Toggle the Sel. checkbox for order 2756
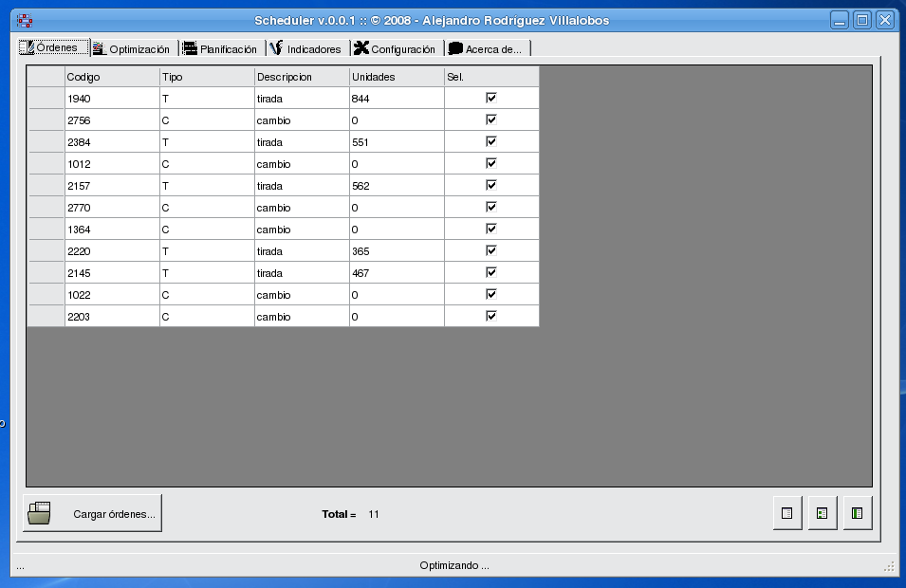Screen dimensions: 906x588 click(x=490, y=119)
